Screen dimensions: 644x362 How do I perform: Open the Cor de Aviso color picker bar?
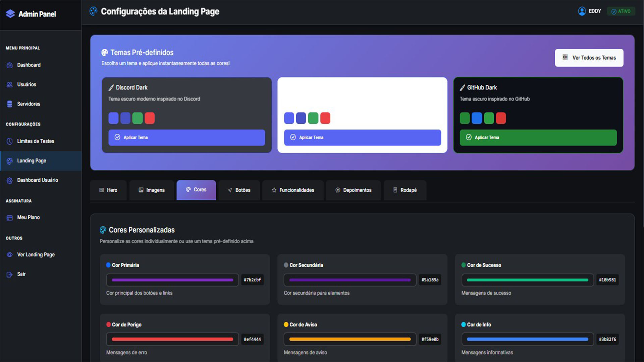click(x=350, y=339)
